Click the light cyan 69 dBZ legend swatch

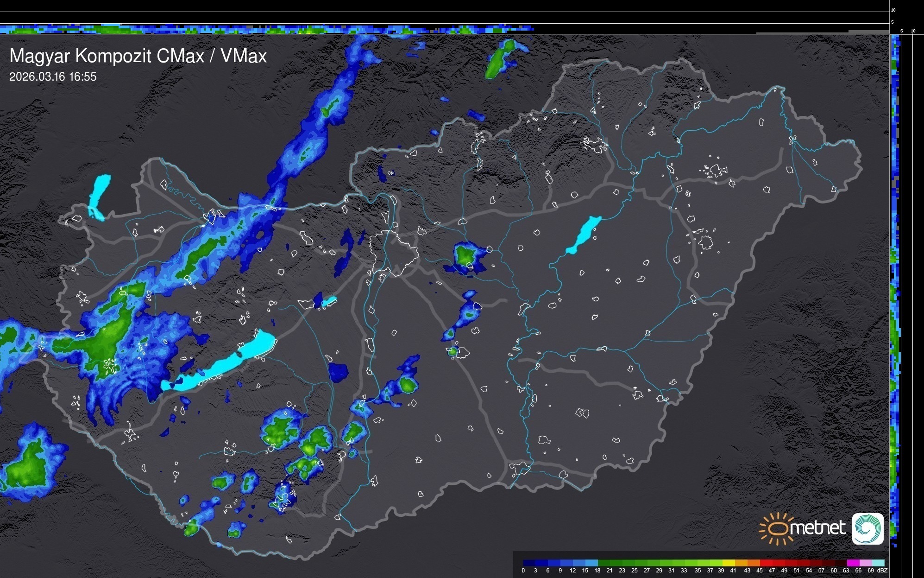point(878,563)
